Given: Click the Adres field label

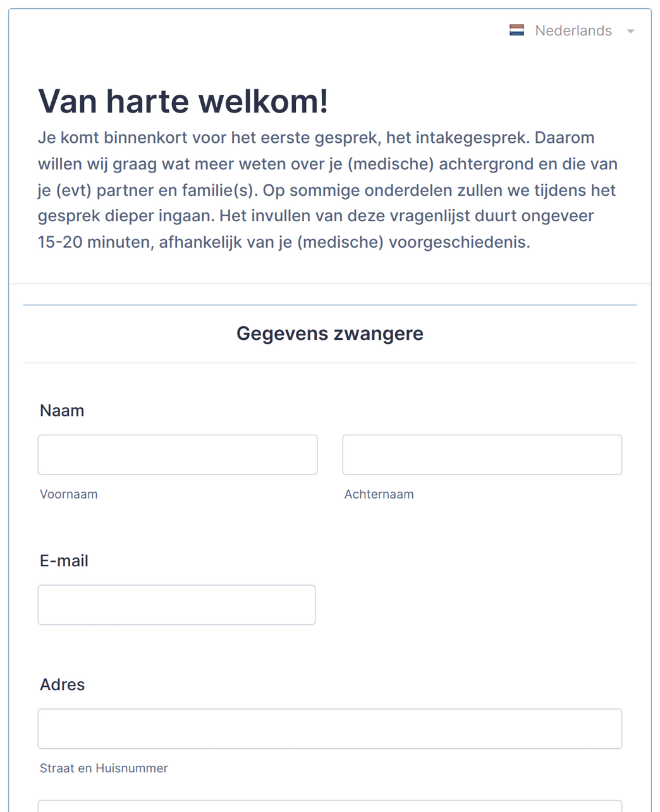Looking at the screenshot, I should (62, 685).
